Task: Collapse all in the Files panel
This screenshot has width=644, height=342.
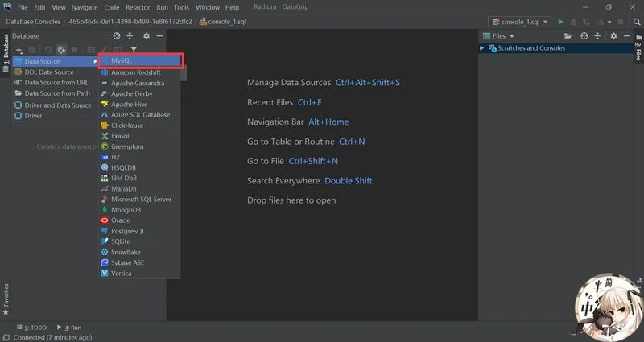Action: click(x=597, y=36)
